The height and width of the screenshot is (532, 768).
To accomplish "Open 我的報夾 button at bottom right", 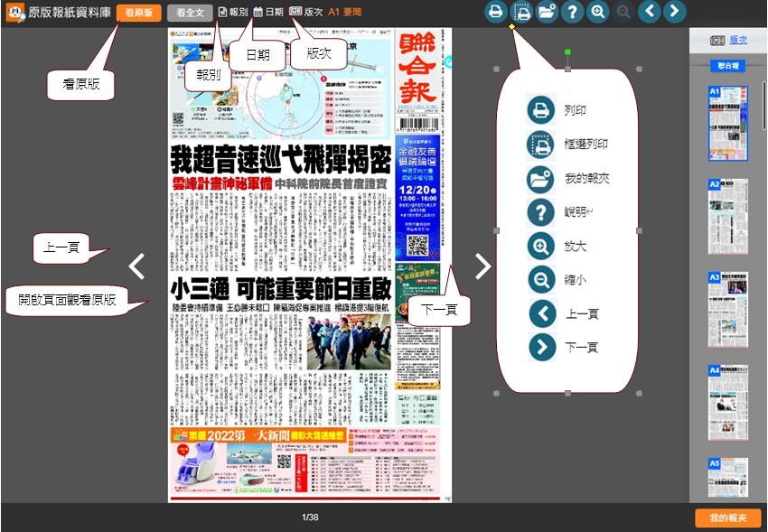I will click(x=728, y=518).
